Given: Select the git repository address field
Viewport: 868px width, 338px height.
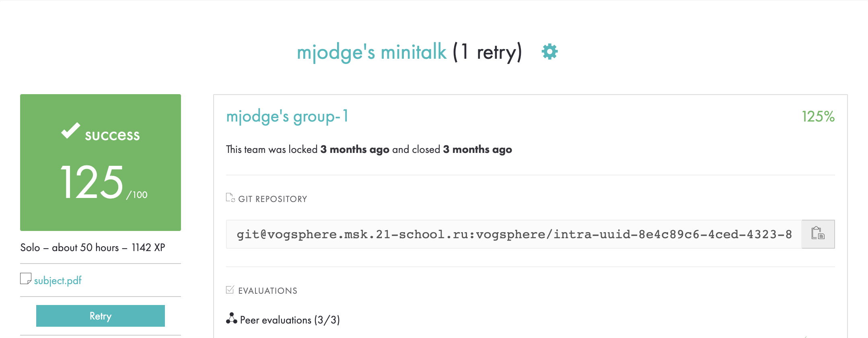Looking at the screenshot, I should [x=511, y=234].
